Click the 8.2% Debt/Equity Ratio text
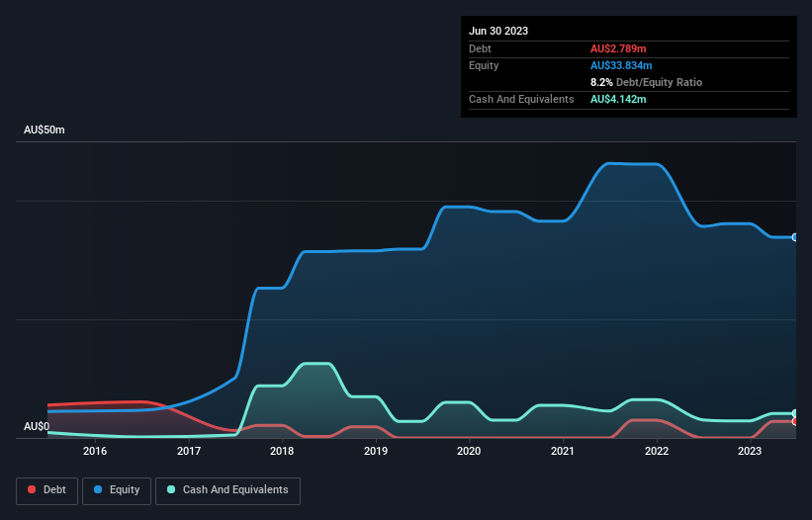The height and width of the screenshot is (520, 812). (646, 82)
